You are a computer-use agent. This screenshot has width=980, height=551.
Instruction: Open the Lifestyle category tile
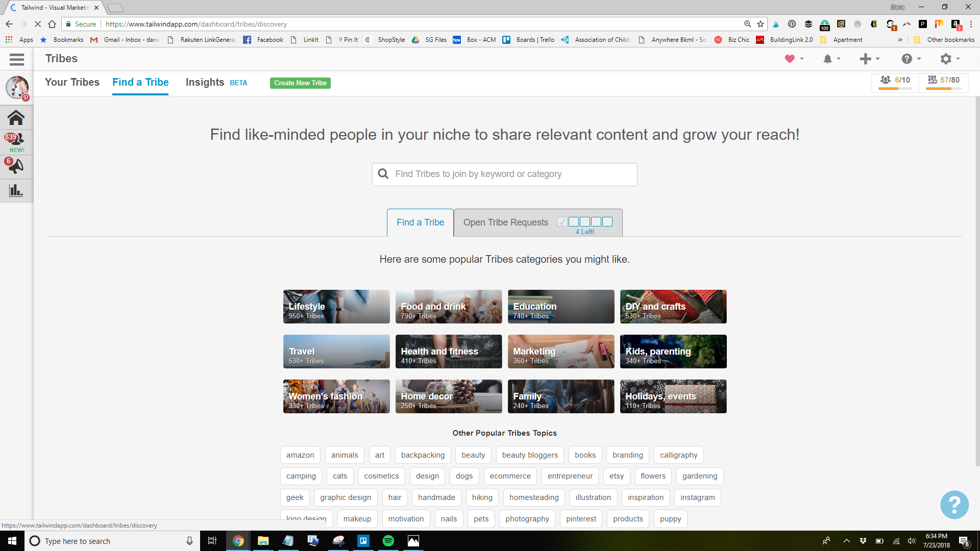336,307
